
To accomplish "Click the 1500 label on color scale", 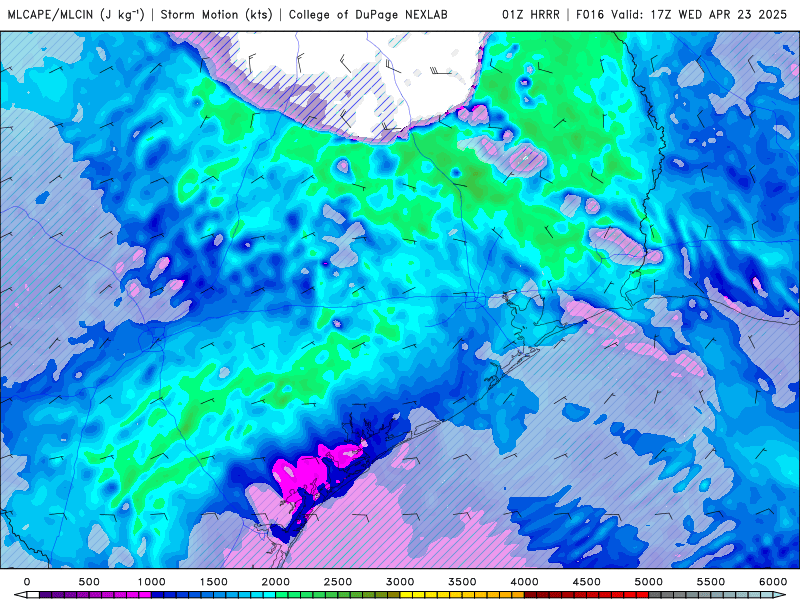I will point(213,582).
